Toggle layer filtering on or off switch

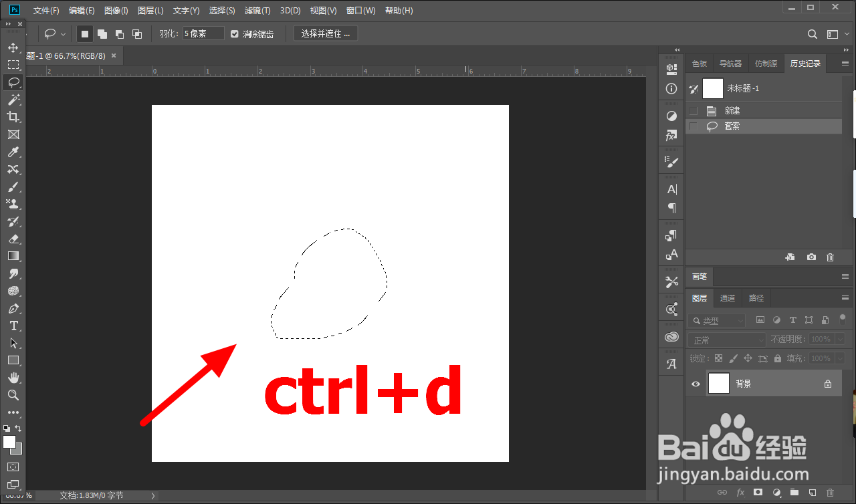[842, 319]
